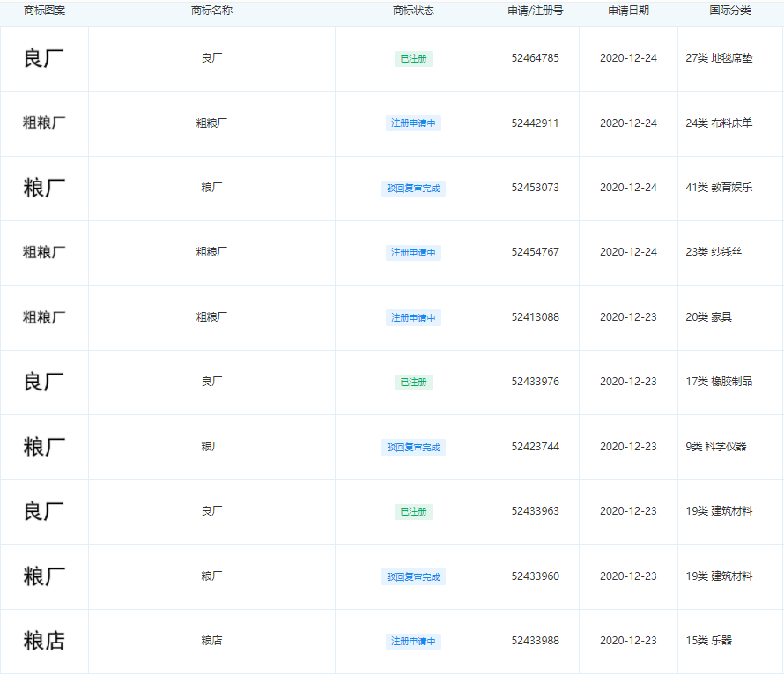
Task: Select registration number 52433976
Action: (535, 382)
